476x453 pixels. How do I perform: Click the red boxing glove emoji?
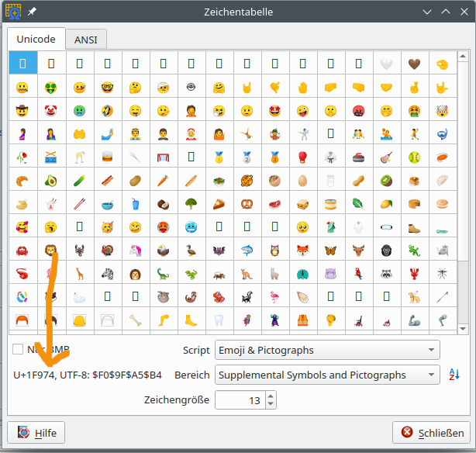pyautogui.click(x=303, y=157)
